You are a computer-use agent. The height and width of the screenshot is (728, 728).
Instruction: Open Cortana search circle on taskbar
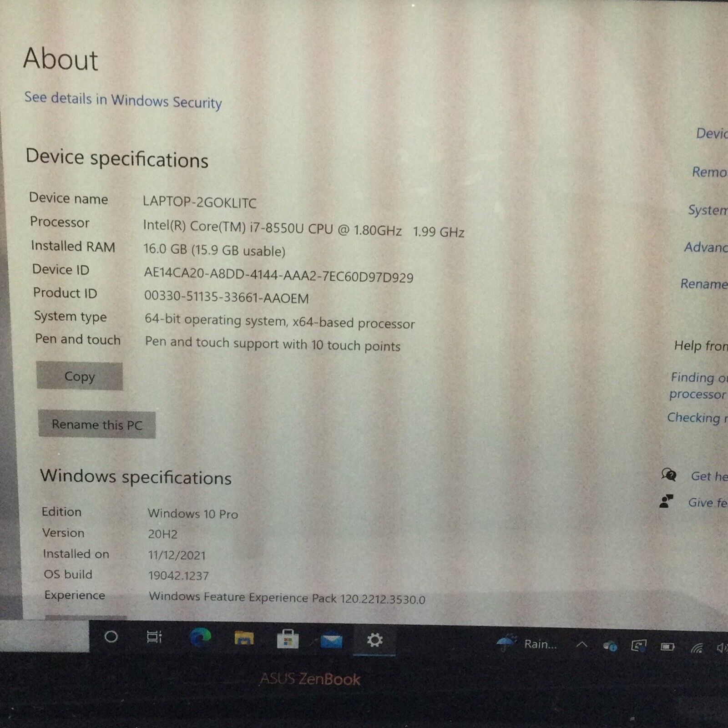pyautogui.click(x=111, y=637)
